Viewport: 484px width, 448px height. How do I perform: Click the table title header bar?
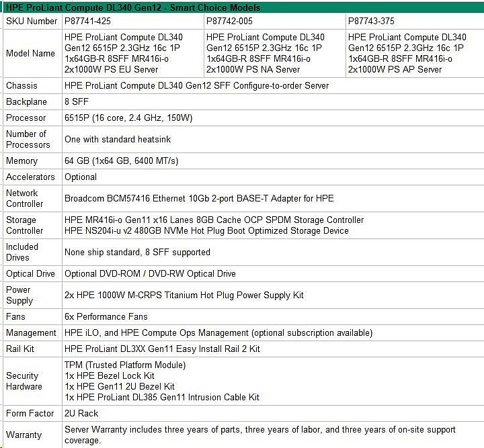pyautogui.click(x=242, y=7)
